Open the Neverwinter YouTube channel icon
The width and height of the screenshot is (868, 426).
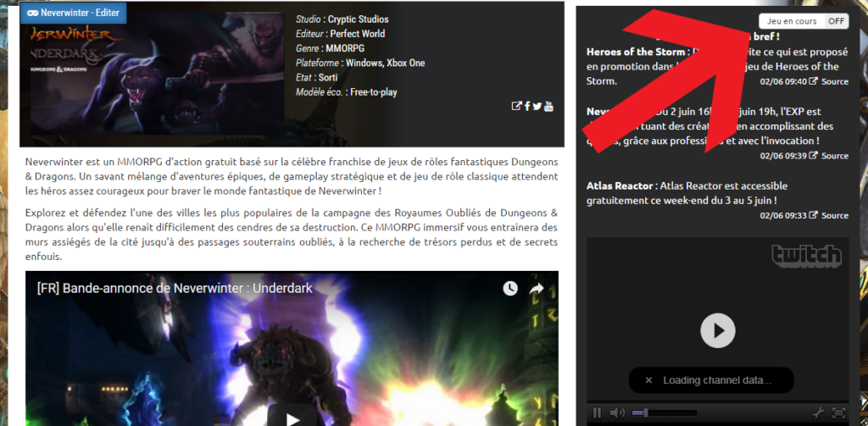[548, 106]
